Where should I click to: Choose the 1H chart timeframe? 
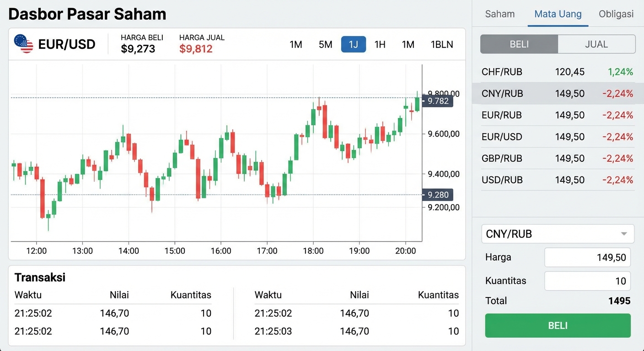coord(380,44)
